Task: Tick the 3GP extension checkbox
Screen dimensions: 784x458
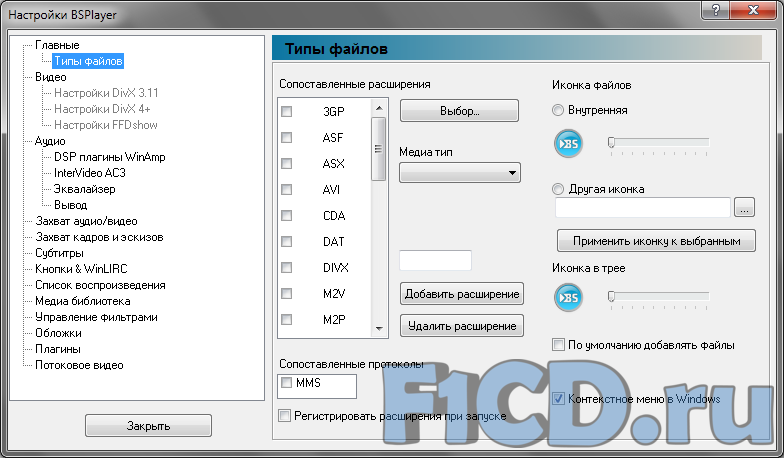Action: [x=286, y=112]
